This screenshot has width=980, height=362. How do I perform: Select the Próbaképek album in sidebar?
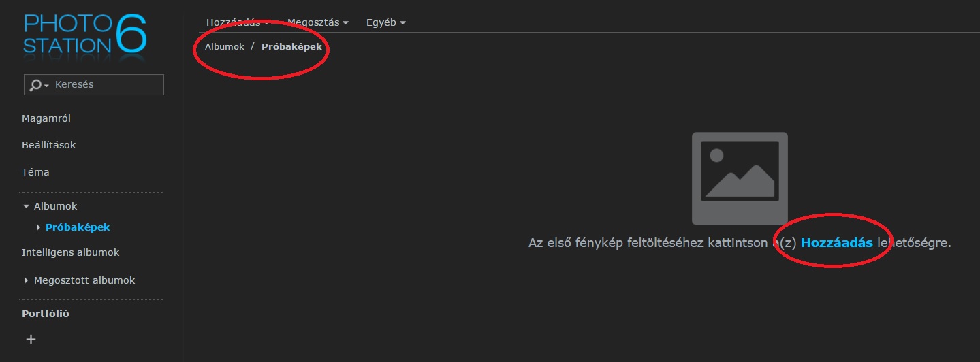(x=78, y=227)
